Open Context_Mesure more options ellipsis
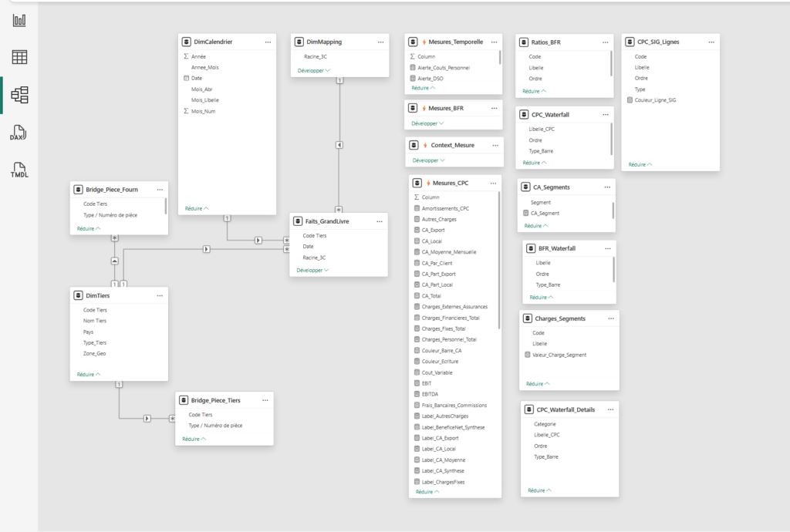790x532 pixels. tap(495, 146)
